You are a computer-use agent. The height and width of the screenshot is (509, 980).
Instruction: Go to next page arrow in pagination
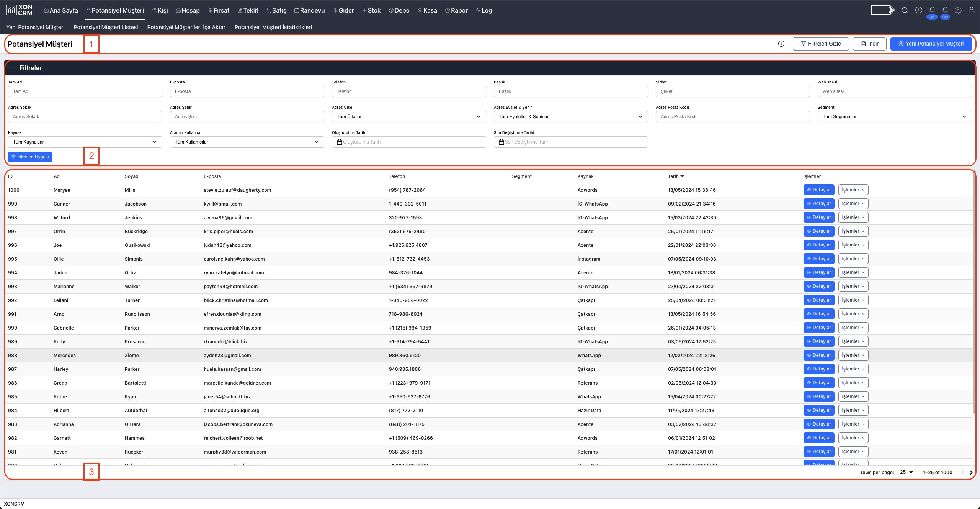[x=971, y=473]
